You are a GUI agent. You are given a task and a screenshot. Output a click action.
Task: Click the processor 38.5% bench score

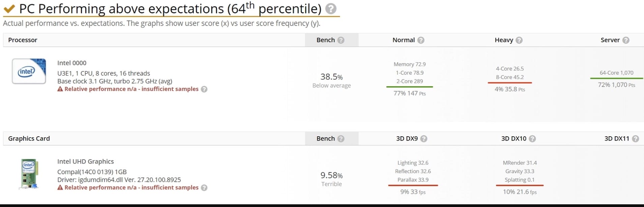[331, 77]
